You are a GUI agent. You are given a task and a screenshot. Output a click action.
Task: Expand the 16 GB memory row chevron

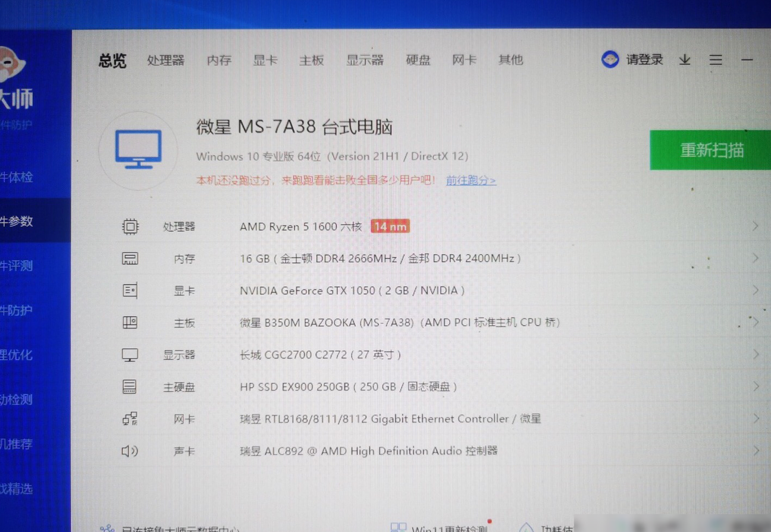pos(756,258)
